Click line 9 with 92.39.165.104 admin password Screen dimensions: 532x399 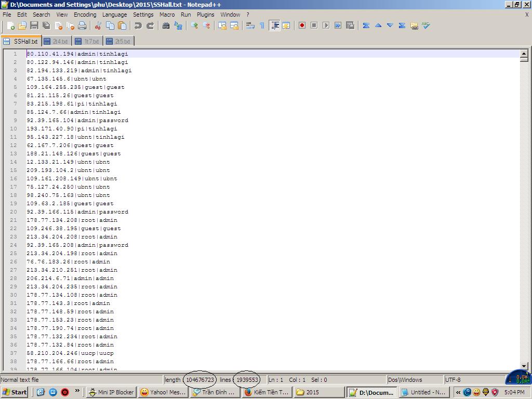(x=77, y=121)
